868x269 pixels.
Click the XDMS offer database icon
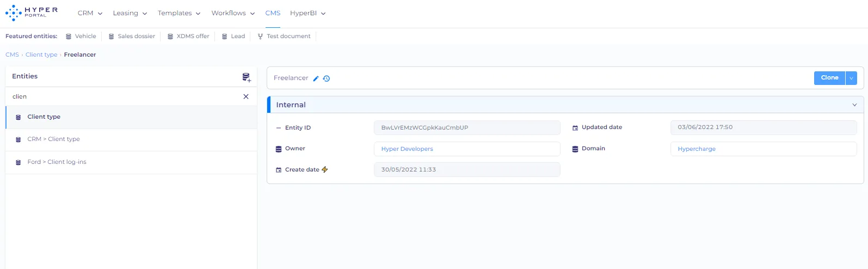[170, 36]
